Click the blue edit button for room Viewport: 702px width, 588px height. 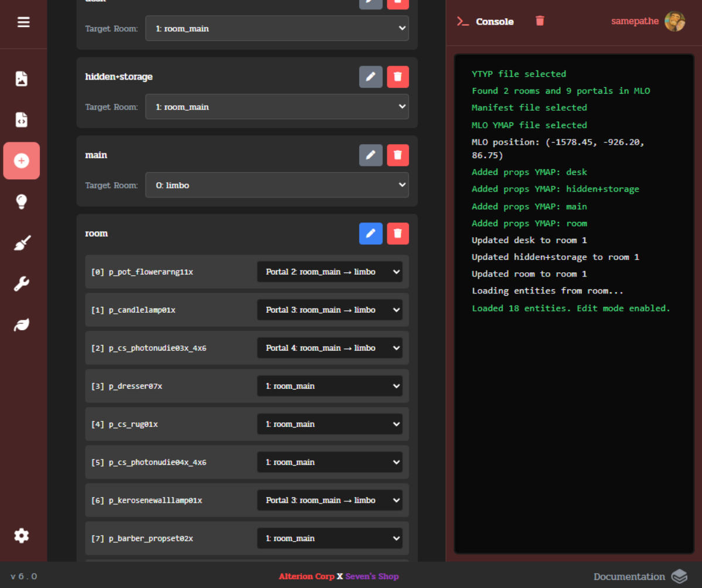pyautogui.click(x=370, y=234)
